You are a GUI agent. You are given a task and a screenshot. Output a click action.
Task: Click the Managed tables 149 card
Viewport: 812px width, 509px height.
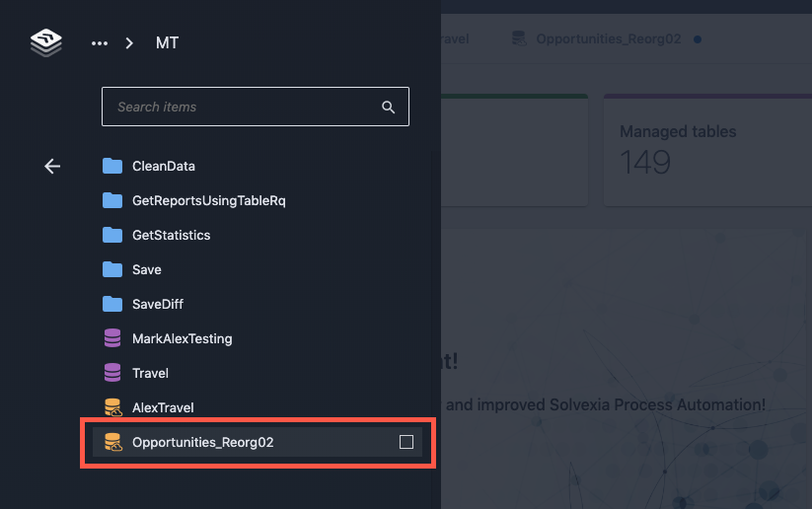pyautogui.click(x=705, y=150)
